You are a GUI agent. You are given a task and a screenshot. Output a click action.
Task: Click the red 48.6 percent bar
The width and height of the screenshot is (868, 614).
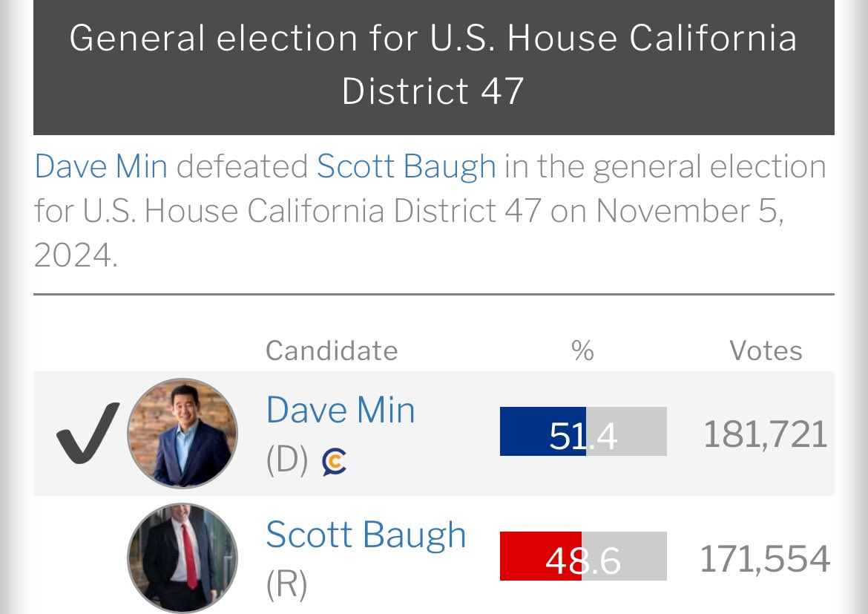(x=583, y=556)
